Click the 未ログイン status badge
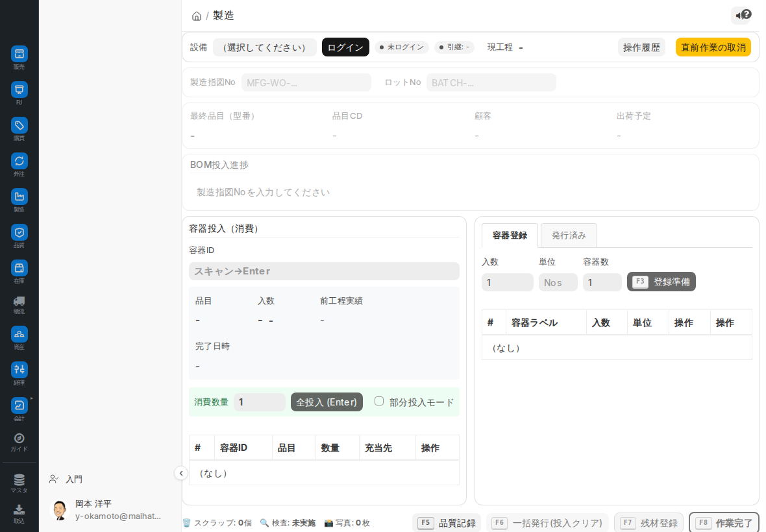 click(402, 47)
